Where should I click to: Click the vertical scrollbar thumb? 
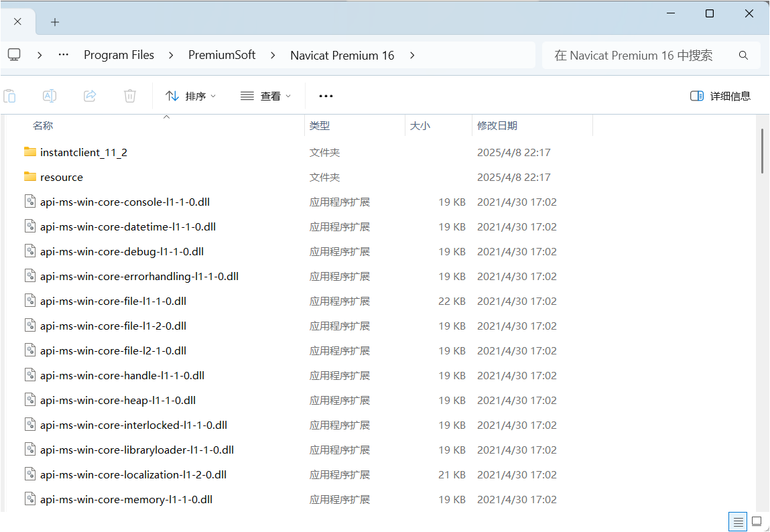[x=762, y=151]
